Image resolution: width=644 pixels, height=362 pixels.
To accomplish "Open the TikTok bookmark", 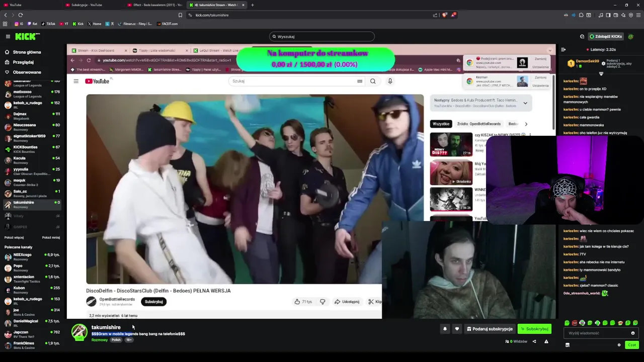I will tap(48, 24).
